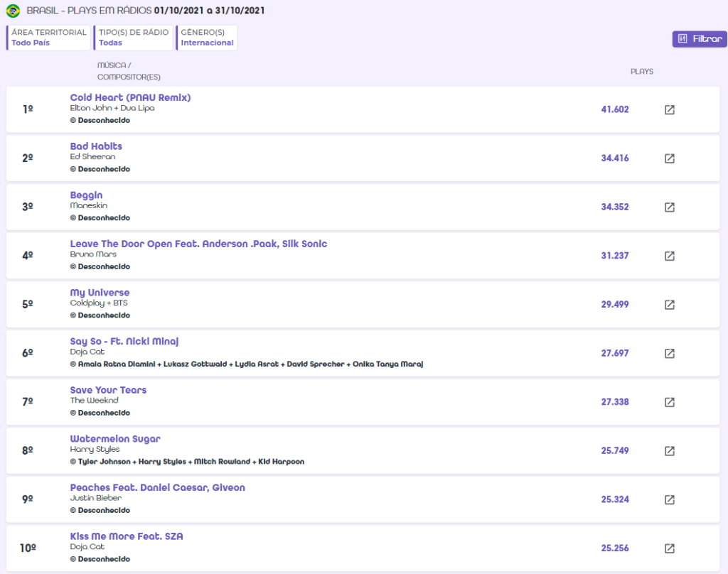Select the Watermelon Sugar song title
The height and width of the screenshot is (574, 728).
tap(115, 439)
